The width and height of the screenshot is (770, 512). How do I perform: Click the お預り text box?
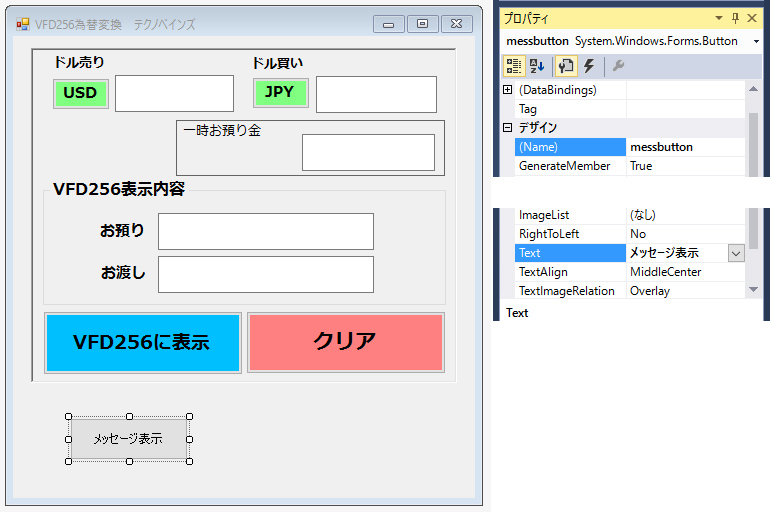pyautogui.click(x=266, y=231)
